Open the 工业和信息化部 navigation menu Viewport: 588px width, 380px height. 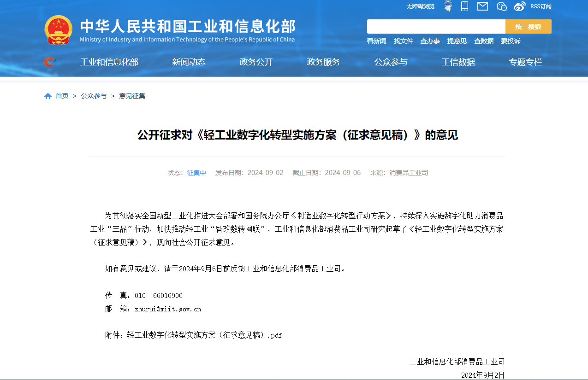coord(109,62)
